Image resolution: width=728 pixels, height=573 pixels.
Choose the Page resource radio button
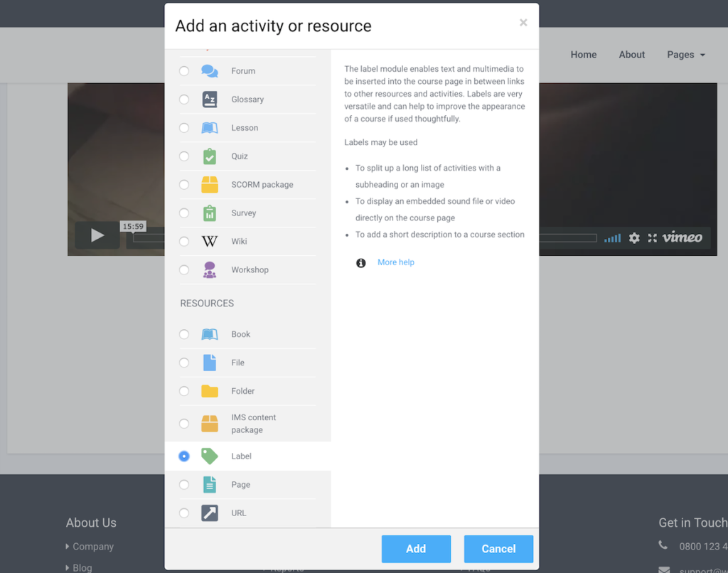(184, 484)
